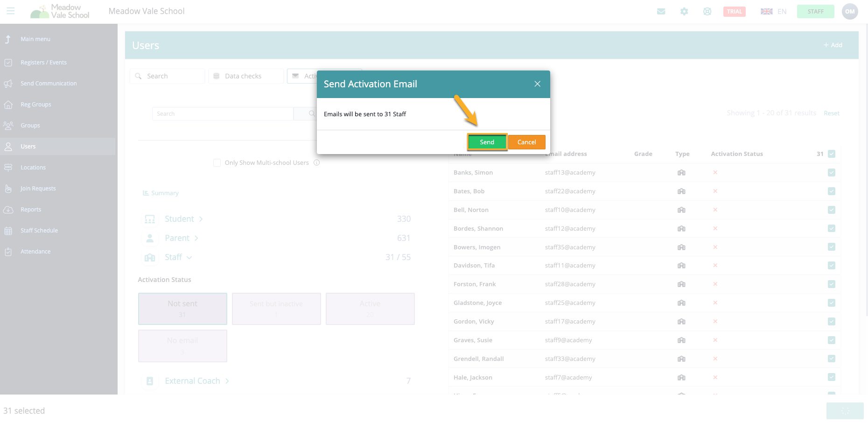Screen dimensions: 868x423
Task: Open settings via the gear icon
Action: tap(684, 11)
